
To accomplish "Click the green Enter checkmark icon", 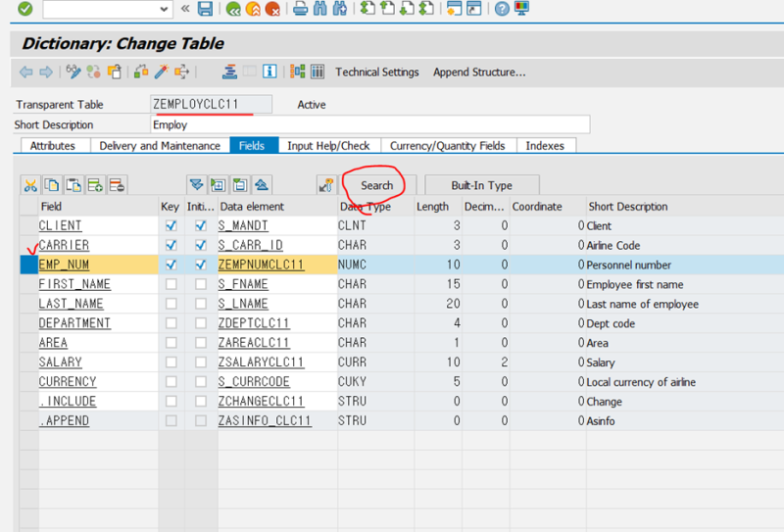I will click(x=25, y=9).
